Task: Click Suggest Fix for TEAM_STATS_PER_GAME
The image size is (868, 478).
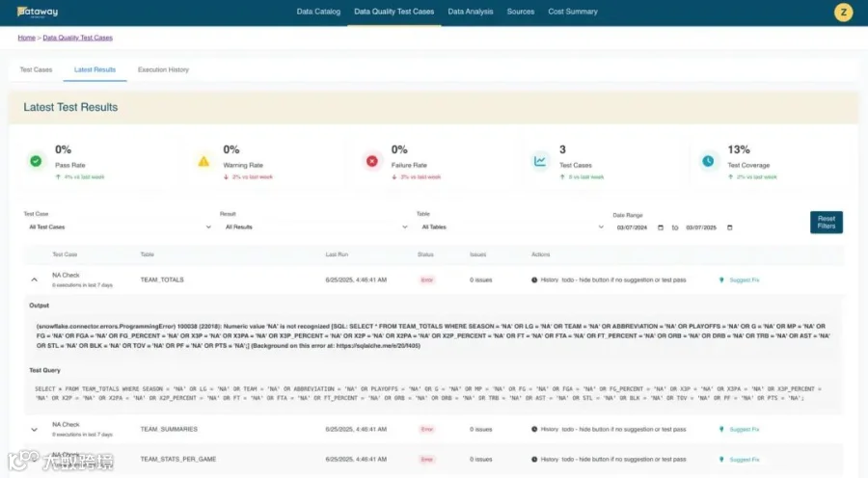Action: pyautogui.click(x=745, y=459)
